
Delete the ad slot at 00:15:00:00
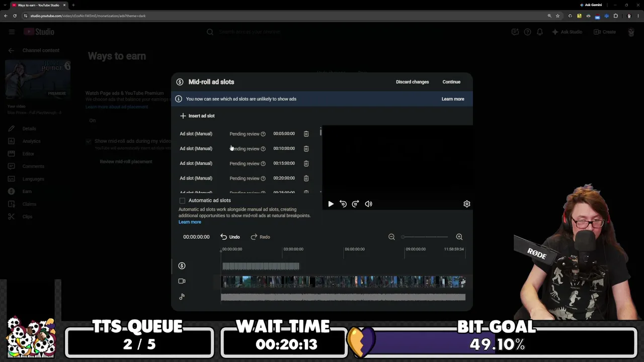(x=306, y=163)
